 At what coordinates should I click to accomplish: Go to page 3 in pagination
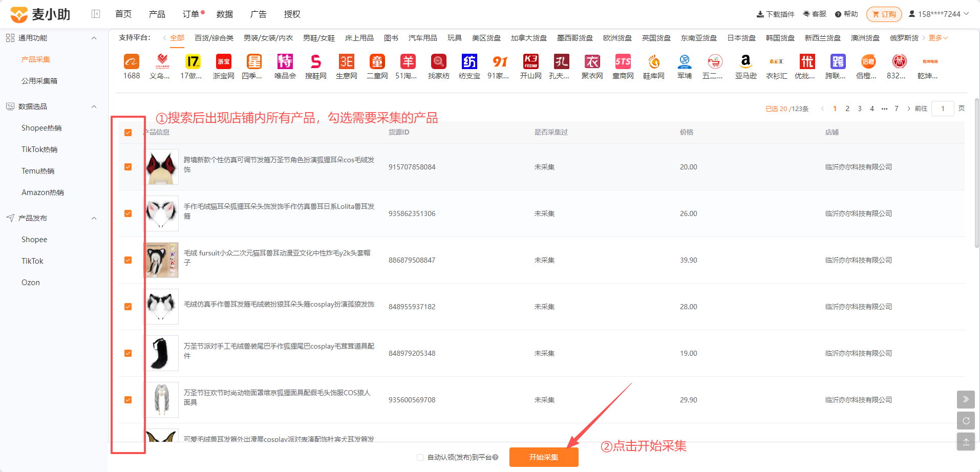pyautogui.click(x=860, y=109)
